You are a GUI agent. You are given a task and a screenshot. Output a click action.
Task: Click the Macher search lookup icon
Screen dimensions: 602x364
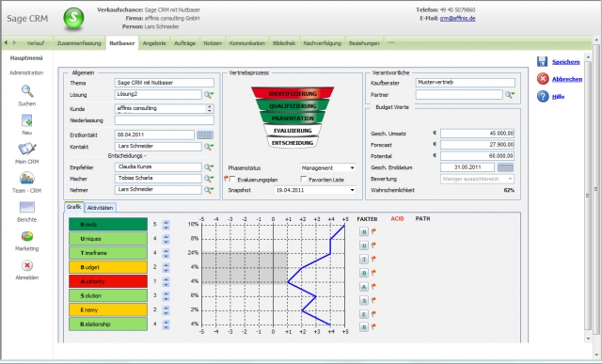pyautogui.click(x=209, y=179)
